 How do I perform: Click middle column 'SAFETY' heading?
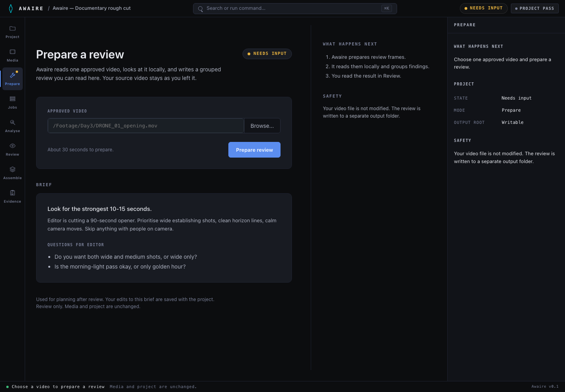click(x=332, y=96)
